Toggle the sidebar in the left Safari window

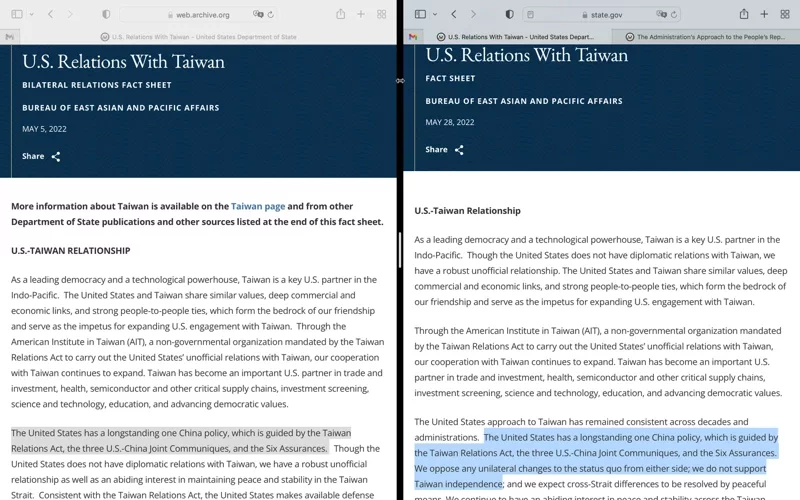coord(17,14)
